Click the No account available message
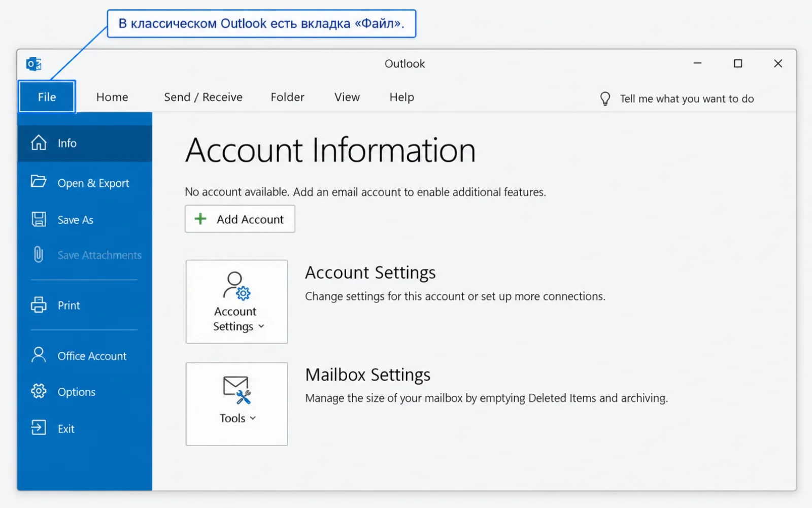This screenshot has height=508, width=812. tap(365, 192)
